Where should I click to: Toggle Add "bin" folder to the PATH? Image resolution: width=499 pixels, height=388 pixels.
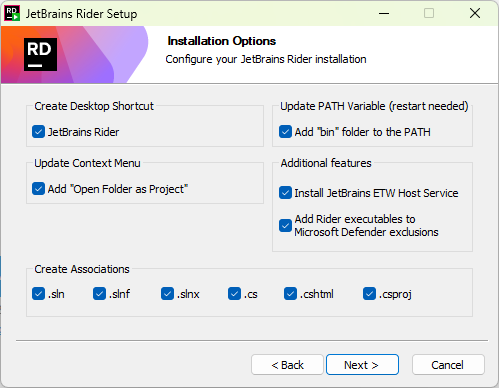click(285, 132)
